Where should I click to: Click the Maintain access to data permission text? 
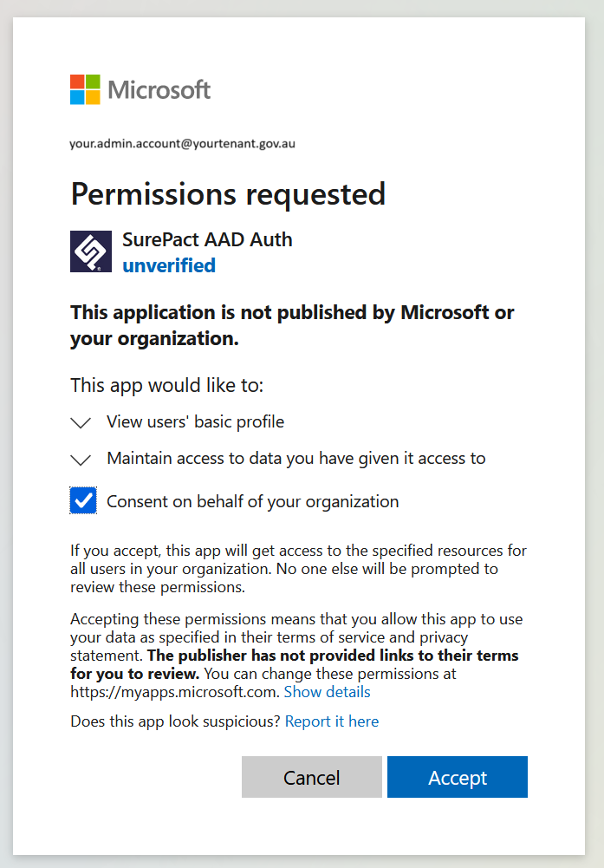[x=296, y=459]
